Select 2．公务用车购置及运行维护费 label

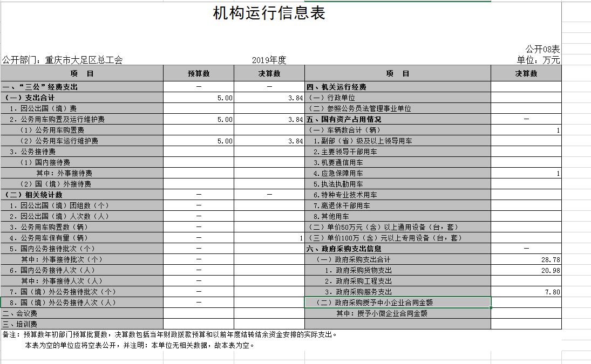57,119
